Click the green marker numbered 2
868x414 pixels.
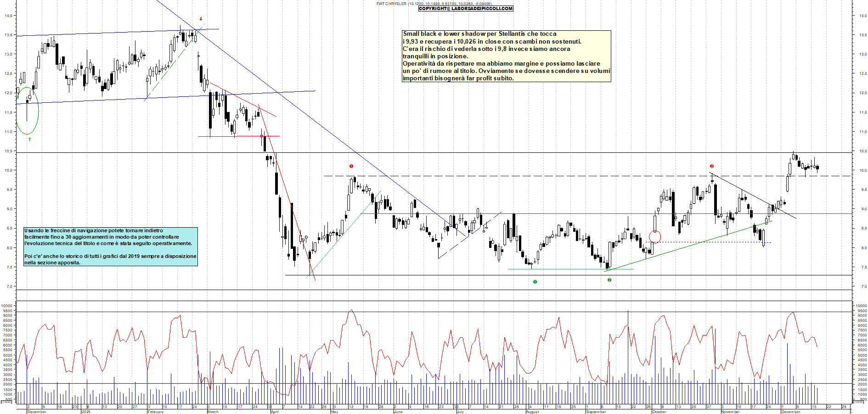(x=609, y=280)
